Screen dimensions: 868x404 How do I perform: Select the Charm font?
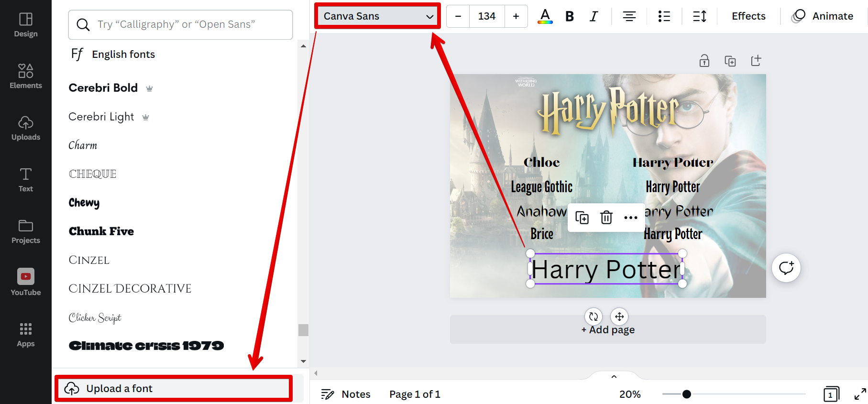(x=83, y=145)
